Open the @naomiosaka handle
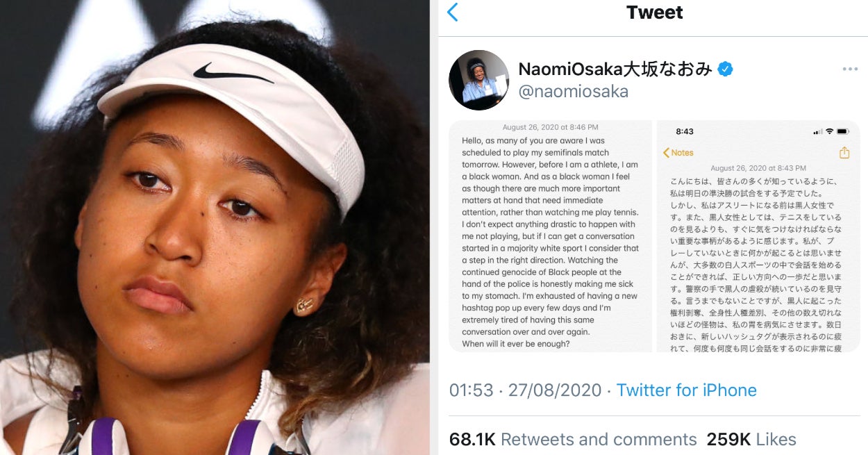Image resolution: width=868 pixels, height=455 pixels. click(574, 92)
